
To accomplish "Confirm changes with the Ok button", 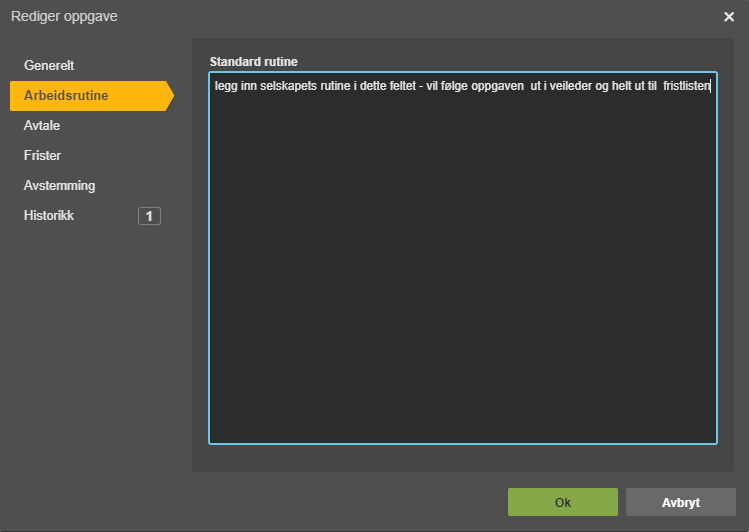I will (563, 502).
